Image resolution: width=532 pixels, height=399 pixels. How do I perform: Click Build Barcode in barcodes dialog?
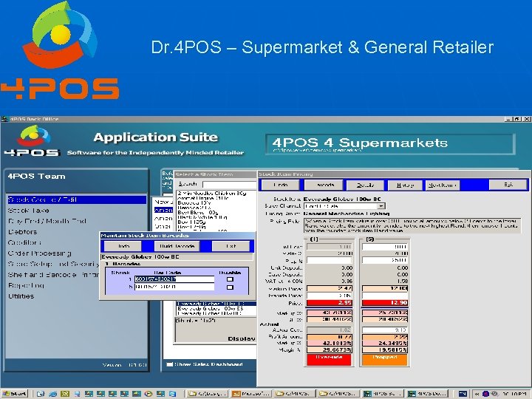click(177, 246)
